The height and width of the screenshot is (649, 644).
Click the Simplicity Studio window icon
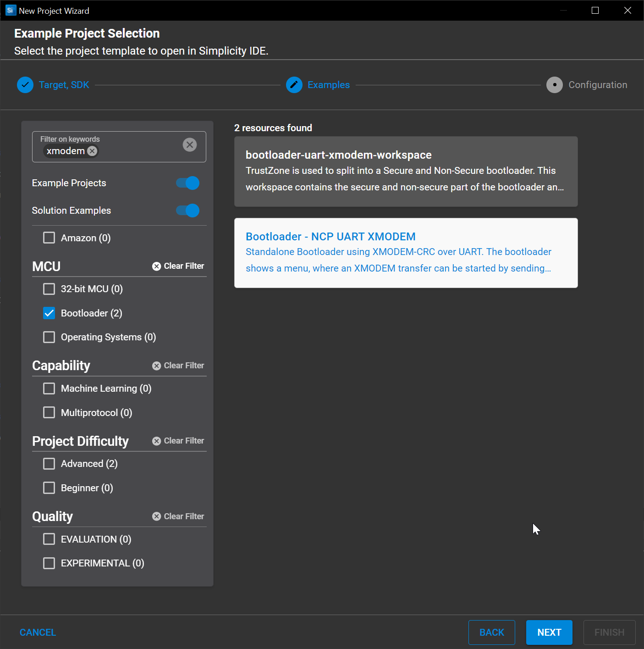(x=11, y=10)
